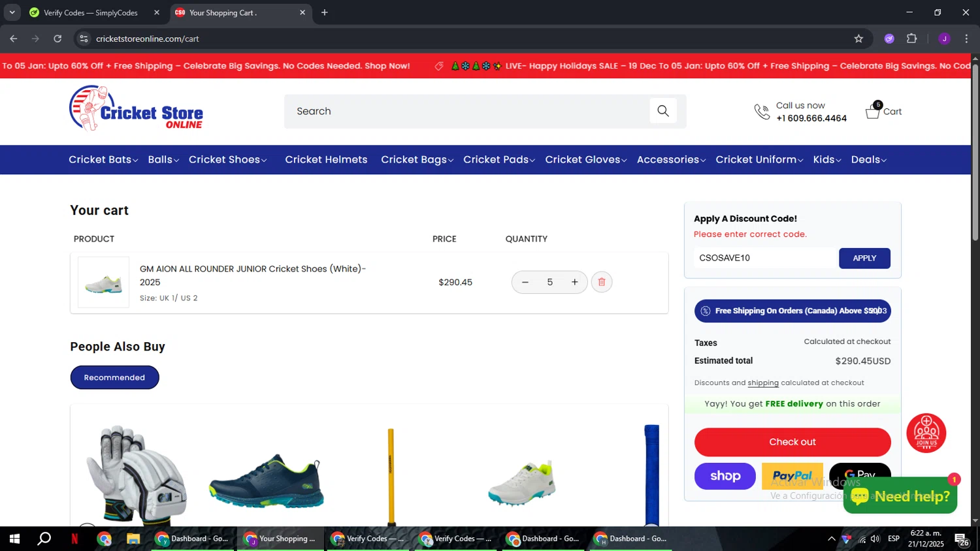Expand the Kids menu
This screenshot has height=551, width=980.
(x=827, y=159)
